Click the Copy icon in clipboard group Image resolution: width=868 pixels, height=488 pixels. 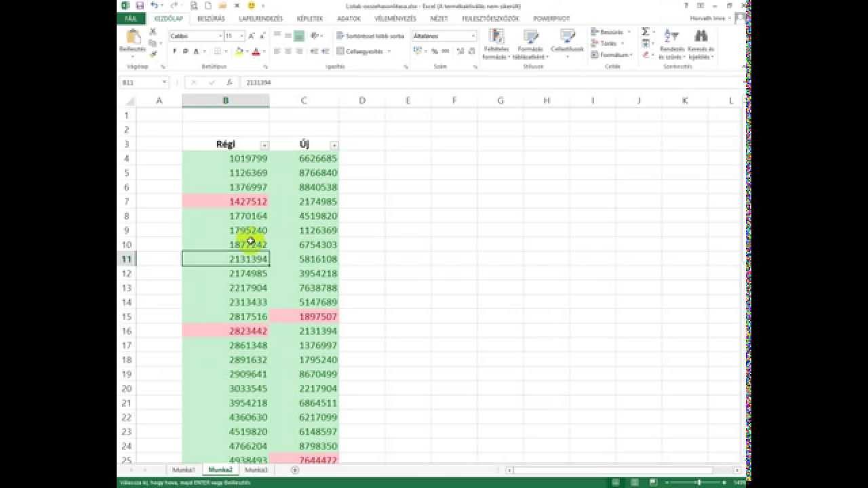click(x=153, y=43)
